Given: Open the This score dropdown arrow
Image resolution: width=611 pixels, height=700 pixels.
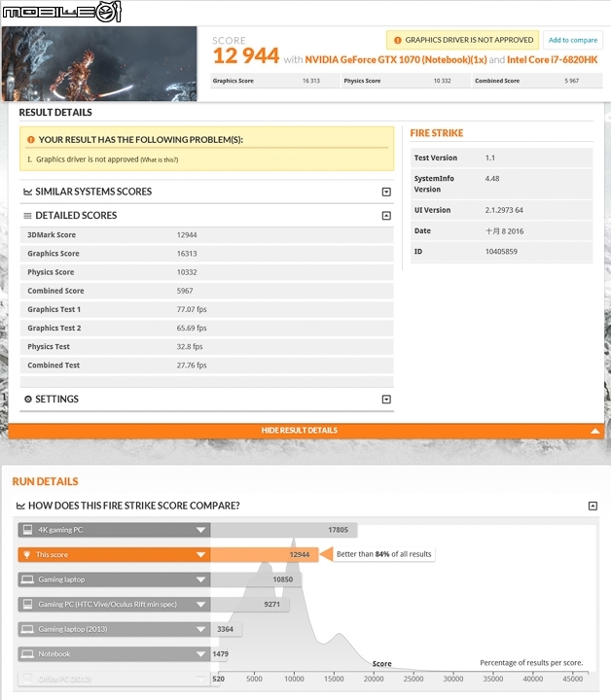Looking at the screenshot, I should (x=200, y=555).
